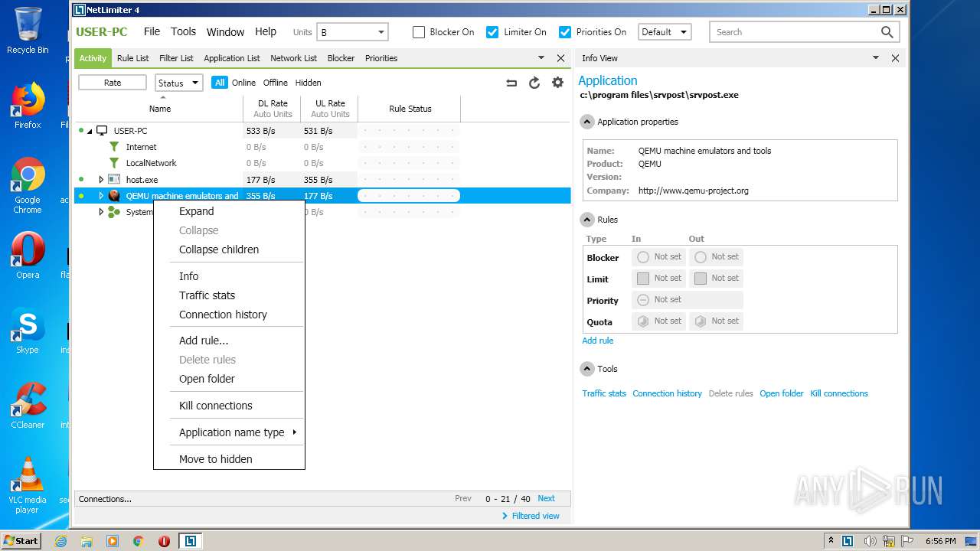Close the Info View panel
The height and width of the screenshot is (551, 980).
click(895, 58)
